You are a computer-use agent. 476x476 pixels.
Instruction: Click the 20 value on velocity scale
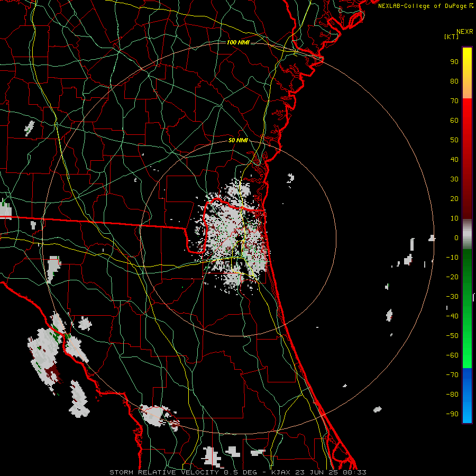[x=454, y=199]
